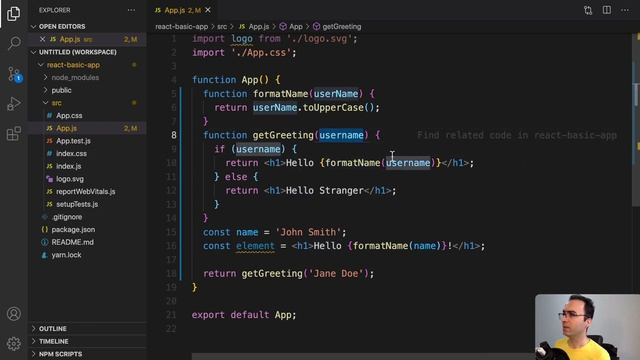Image resolution: width=640 pixels, height=360 pixels.
Task: Open App.test.js file
Action: tap(73, 141)
